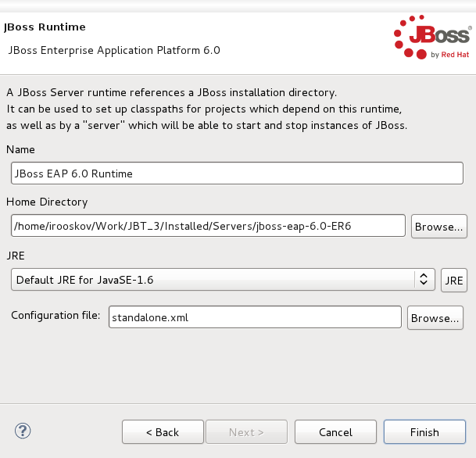The image size is (476, 458).
Task: Click the Configuration file label
Action: [x=55, y=316]
